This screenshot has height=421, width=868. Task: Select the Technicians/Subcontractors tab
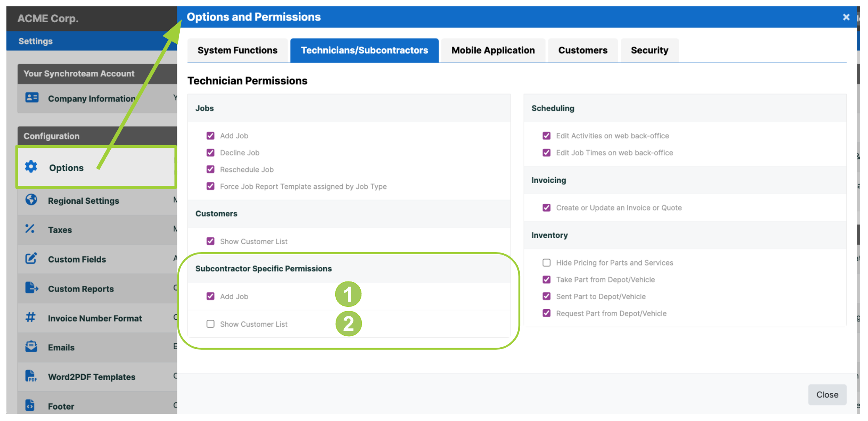click(364, 50)
